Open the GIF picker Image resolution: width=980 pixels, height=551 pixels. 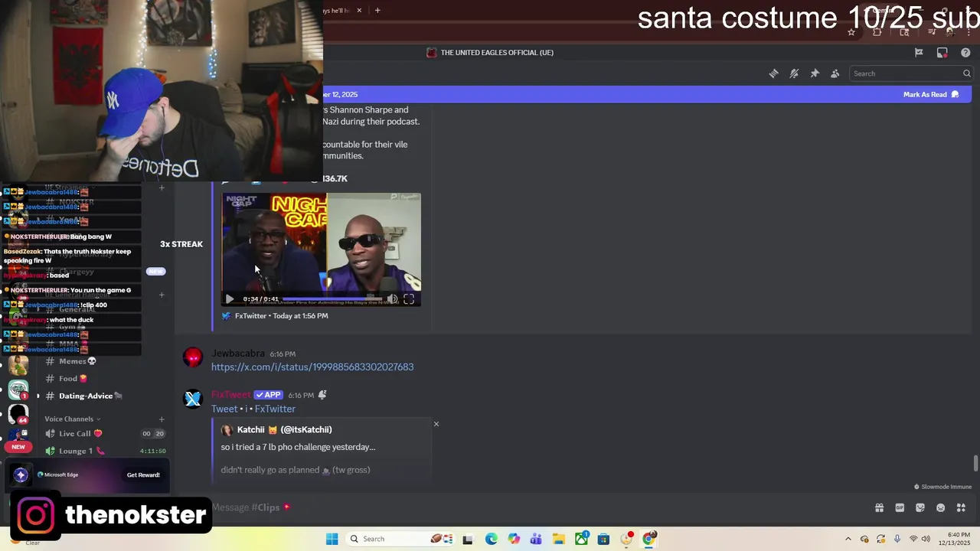(x=900, y=507)
